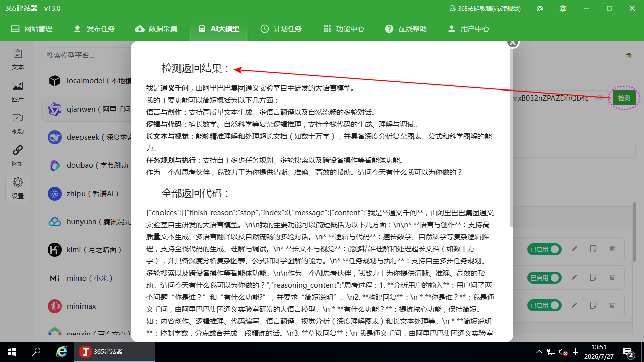Select the qianwen platform in the list

click(x=86, y=109)
